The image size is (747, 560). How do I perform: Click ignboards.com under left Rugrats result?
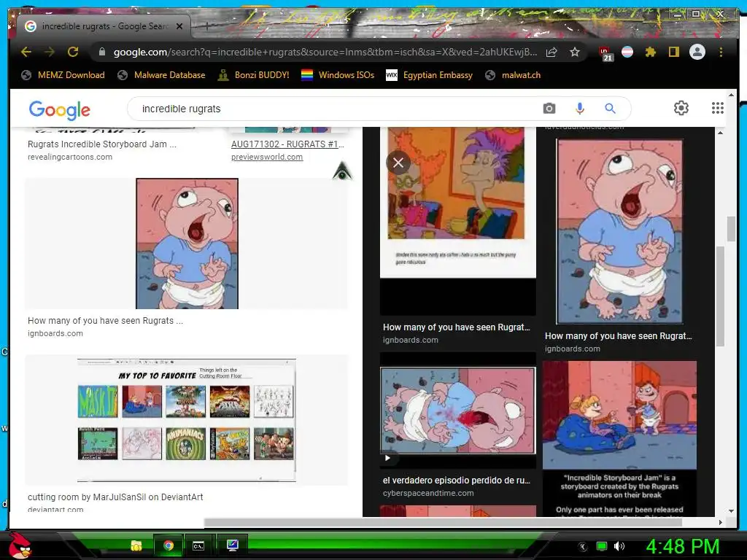(x=55, y=333)
